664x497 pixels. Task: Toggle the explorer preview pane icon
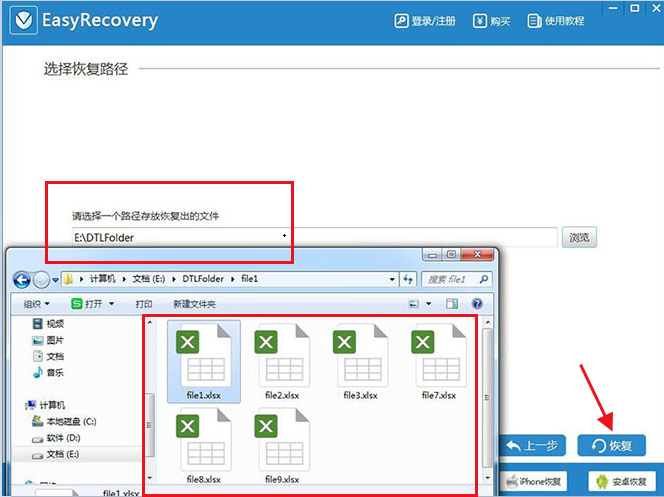point(451,304)
